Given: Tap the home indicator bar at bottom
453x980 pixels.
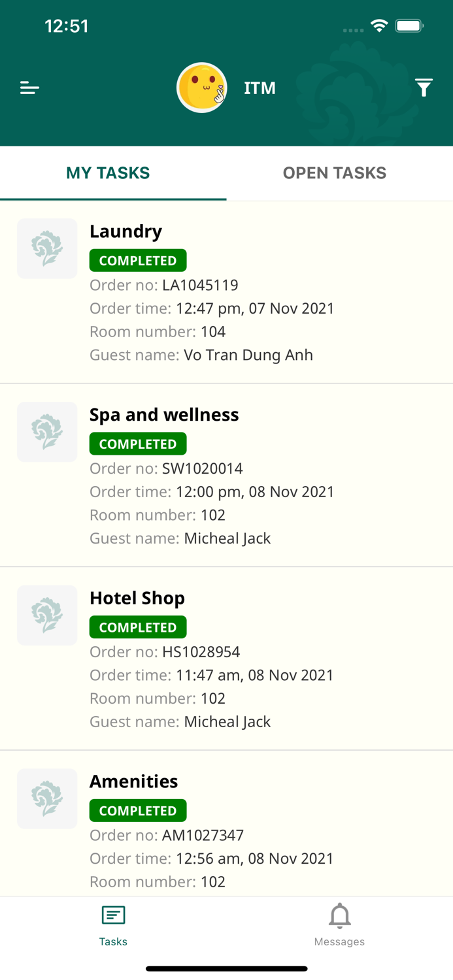Looking at the screenshot, I should pos(226,968).
